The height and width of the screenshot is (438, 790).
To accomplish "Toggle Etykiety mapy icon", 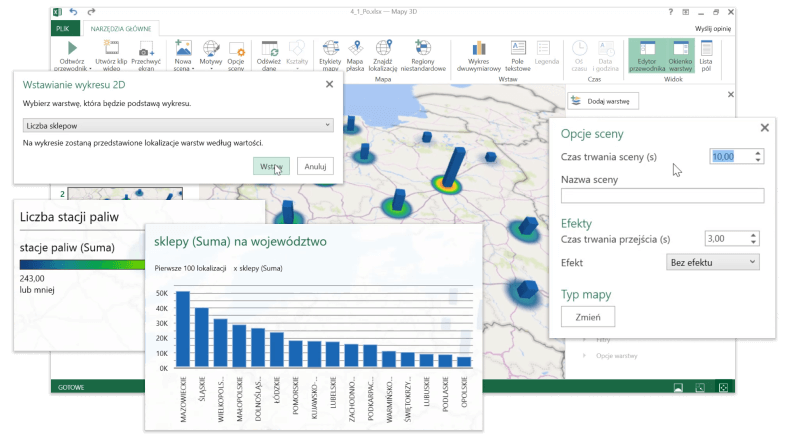I will click(331, 48).
